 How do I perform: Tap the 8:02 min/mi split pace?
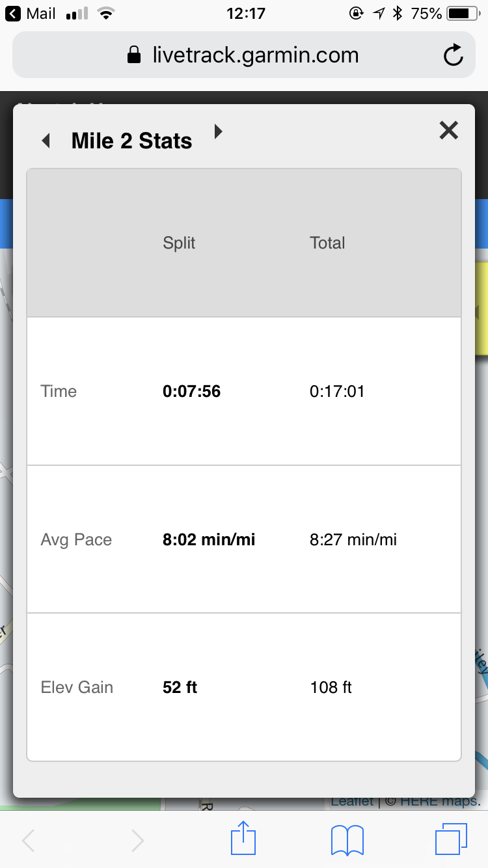click(x=208, y=539)
